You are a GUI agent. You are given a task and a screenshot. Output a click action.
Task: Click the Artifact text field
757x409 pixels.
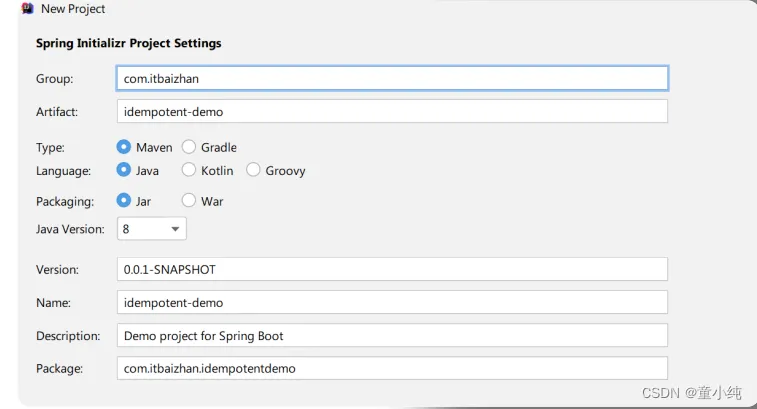(392, 111)
